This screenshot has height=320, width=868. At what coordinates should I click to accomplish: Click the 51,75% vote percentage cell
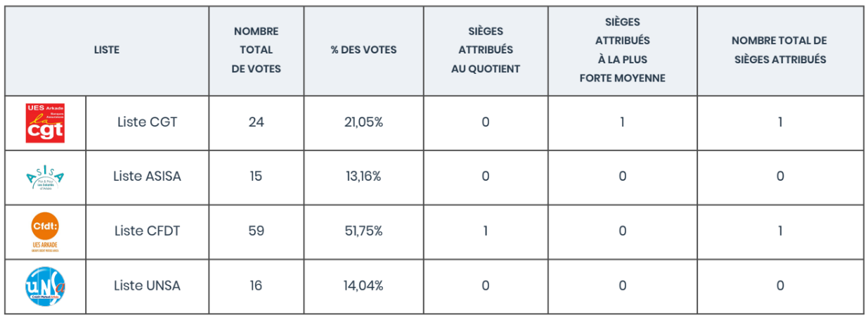[363, 231]
